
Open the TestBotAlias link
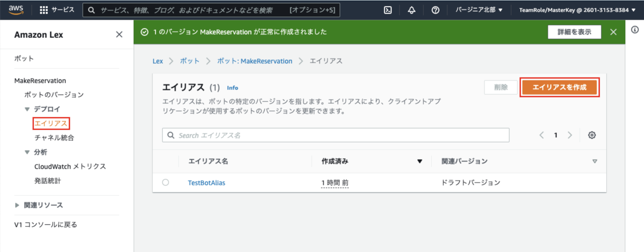[x=207, y=183]
